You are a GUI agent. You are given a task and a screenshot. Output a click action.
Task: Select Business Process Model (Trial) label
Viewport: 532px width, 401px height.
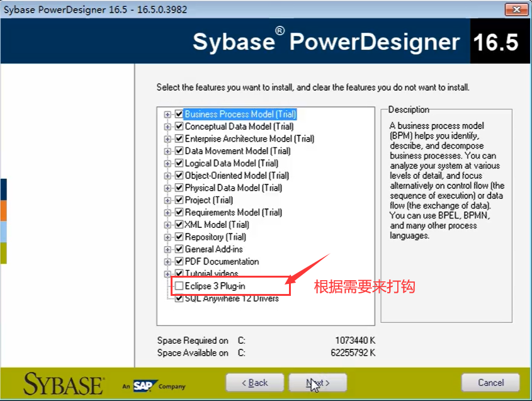coord(241,114)
